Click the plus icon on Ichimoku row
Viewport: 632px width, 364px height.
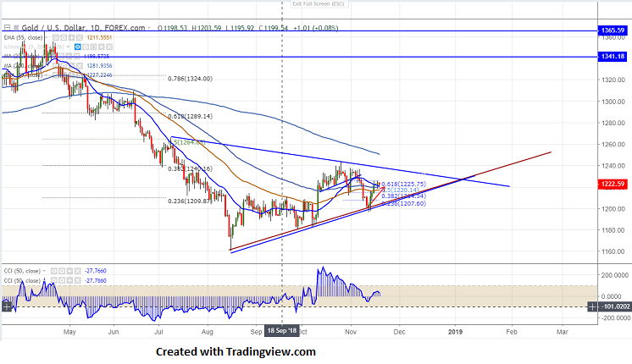(101, 47)
